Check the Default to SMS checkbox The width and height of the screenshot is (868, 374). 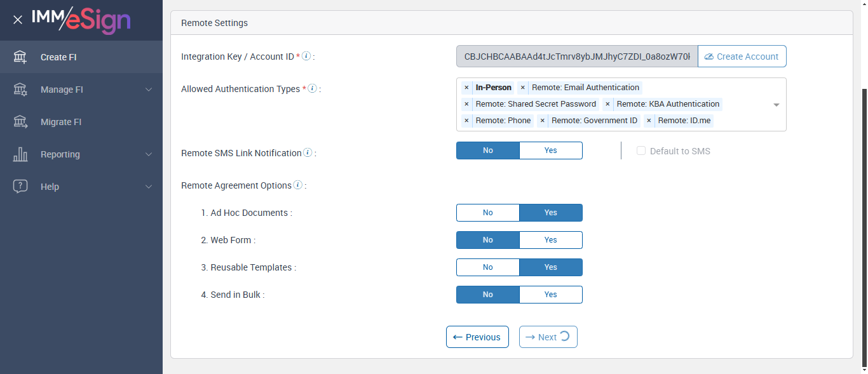coord(641,151)
